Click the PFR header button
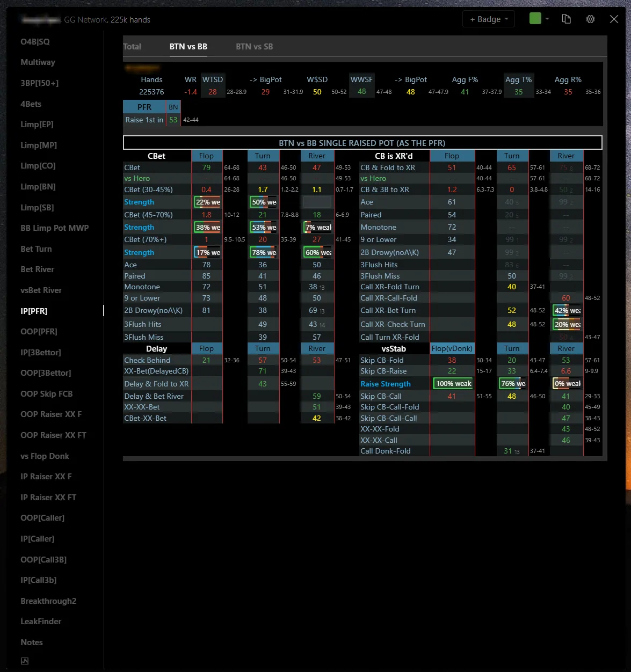This screenshot has height=672, width=631. pyautogui.click(x=144, y=107)
